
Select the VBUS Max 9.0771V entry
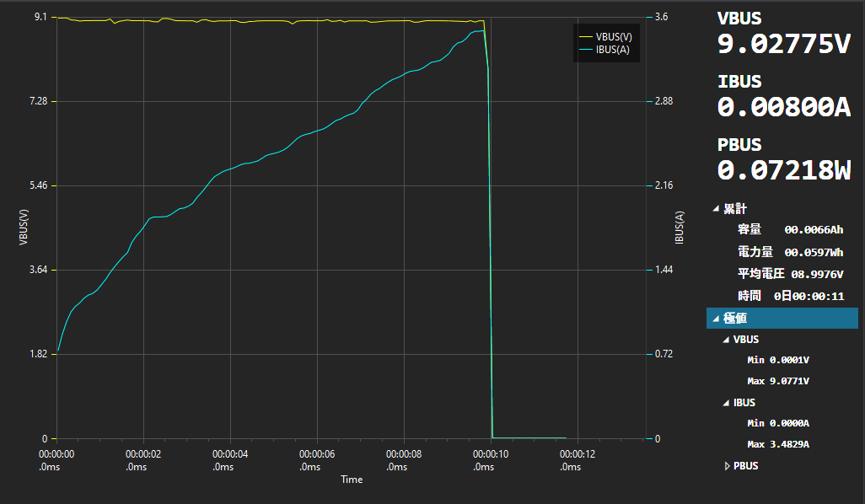pos(777,381)
